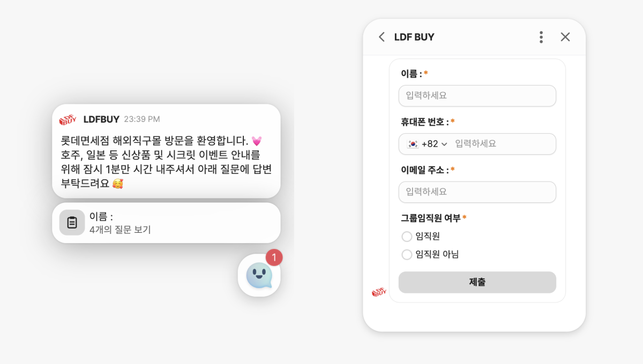Click the Korean flag in phone field
Viewport: 643px width, 364px height.
pyautogui.click(x=413, y=144)
